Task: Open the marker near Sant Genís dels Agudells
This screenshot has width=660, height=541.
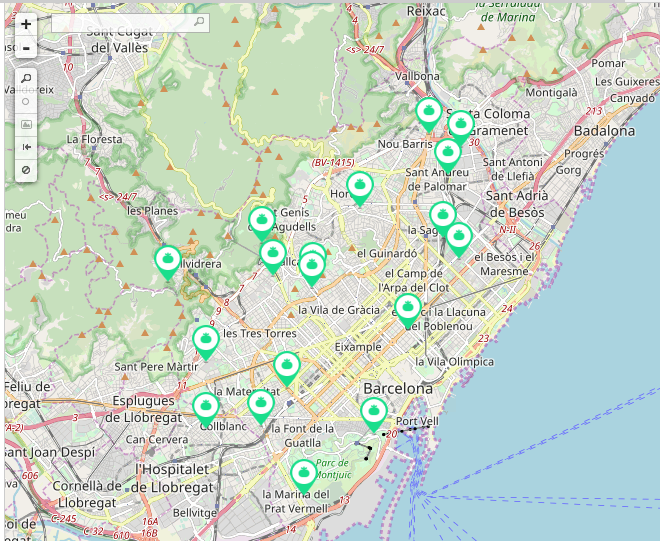Action: (262, 221)
